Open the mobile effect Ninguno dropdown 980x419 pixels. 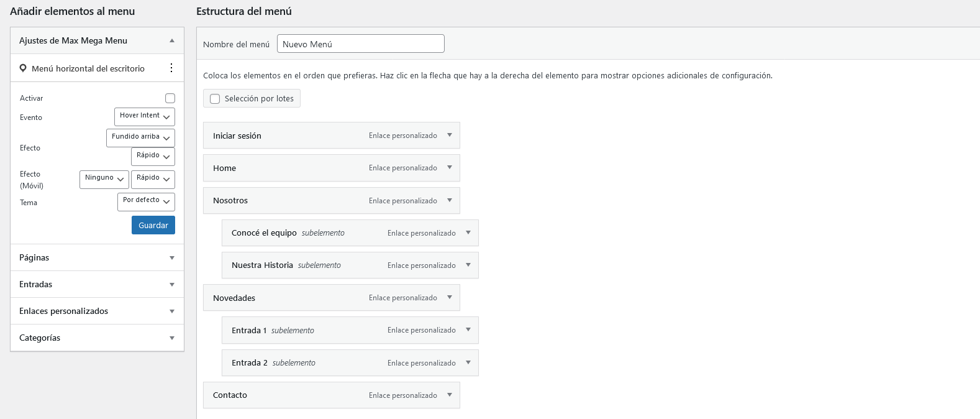tap(104, 178)
